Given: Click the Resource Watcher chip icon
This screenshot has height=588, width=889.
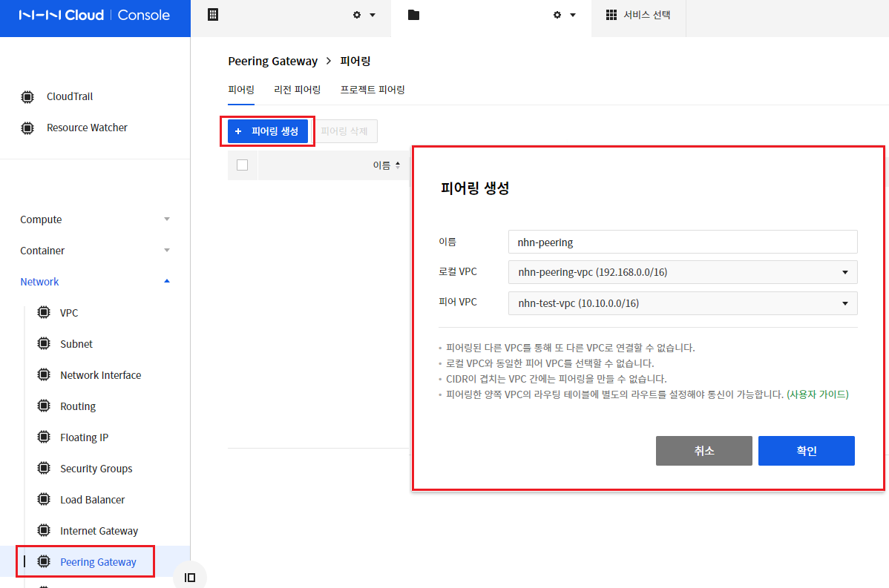Looking at the screenshot, I should 27,128.
